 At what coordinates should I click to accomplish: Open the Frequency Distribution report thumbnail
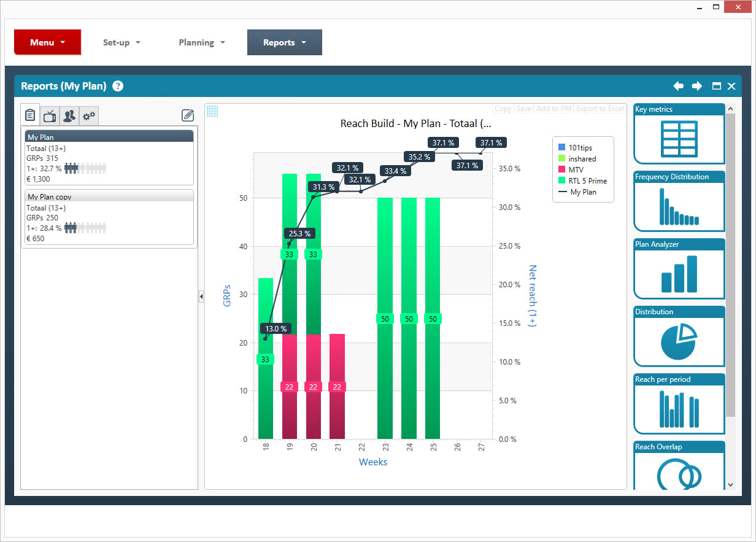tap(679, 201)
